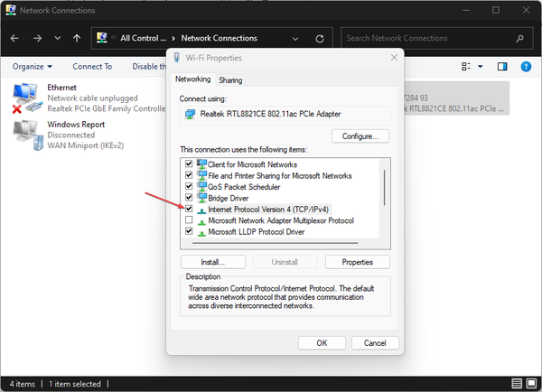Click the QoS Packet Scheduler icon

(201, 186)
